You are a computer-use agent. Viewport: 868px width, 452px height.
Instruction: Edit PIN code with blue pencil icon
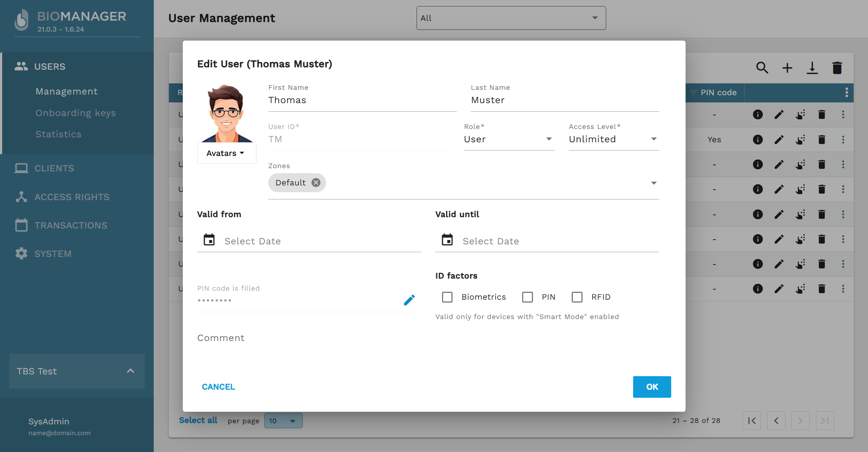point(409,300)
